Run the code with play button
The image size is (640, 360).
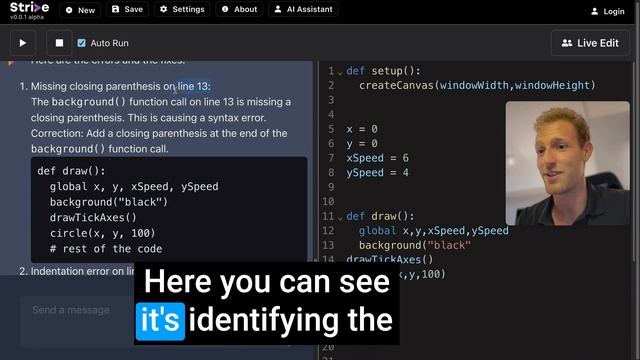[x=23, y=43]
